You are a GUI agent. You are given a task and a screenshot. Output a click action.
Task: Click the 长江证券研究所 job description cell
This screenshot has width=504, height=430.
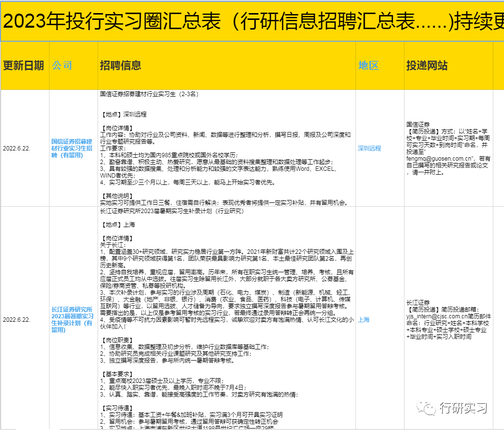[x=227, y=318]
